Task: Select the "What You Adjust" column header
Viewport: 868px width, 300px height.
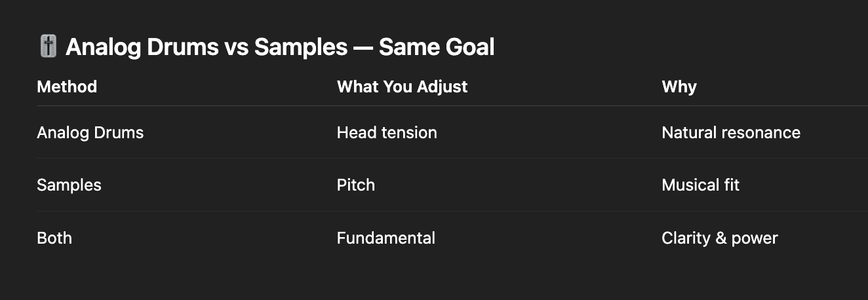Action: [x=402, y=86]
